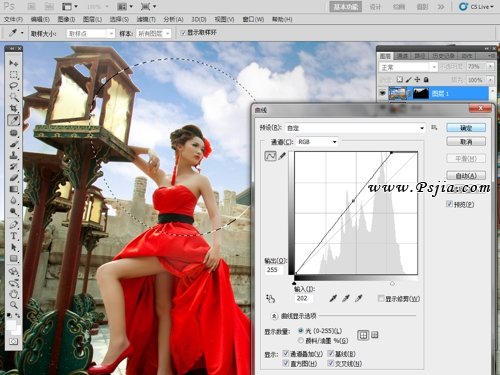Select the Spot Healing Brush tool

coord(14,133)
